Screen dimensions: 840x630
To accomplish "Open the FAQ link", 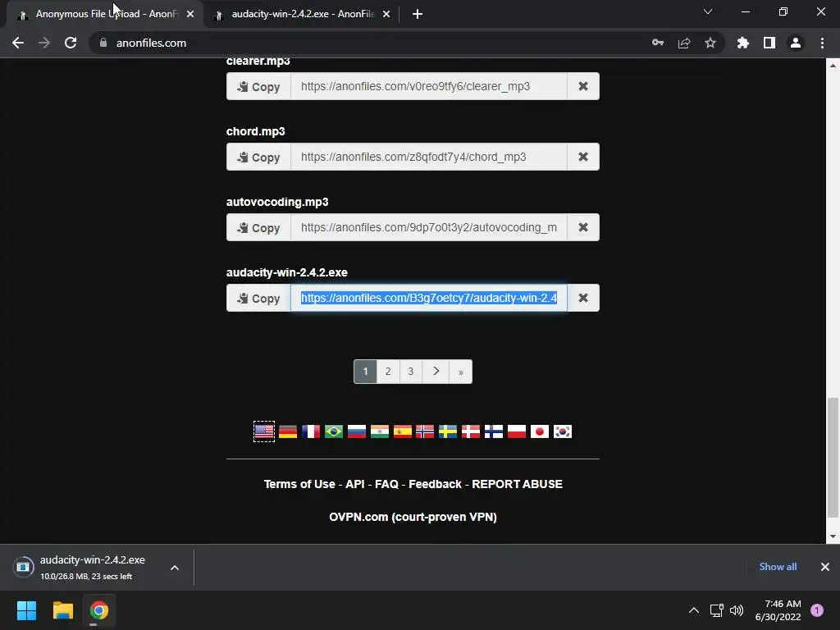I will coord(387,484).
